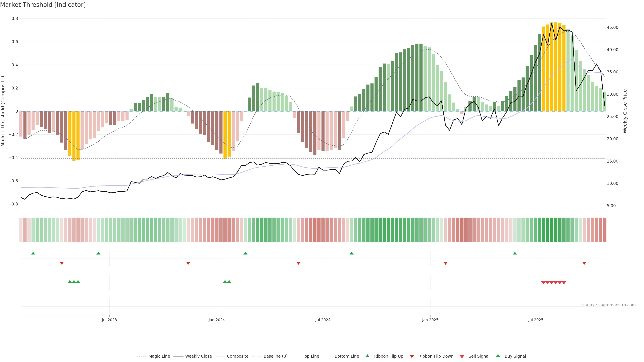Click Ribbon Flip Up marker just before Jul 2025
The image size is (644, 362).
click(515, 253)
